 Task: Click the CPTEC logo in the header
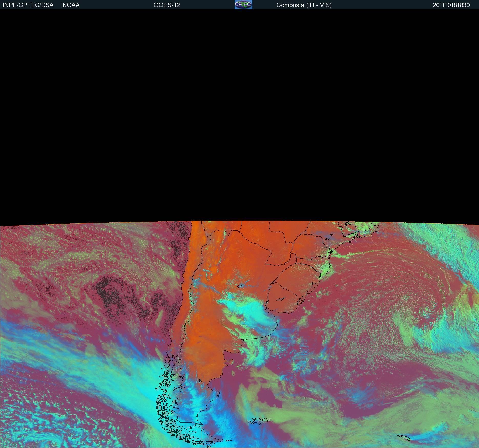(x=243, y=5)
